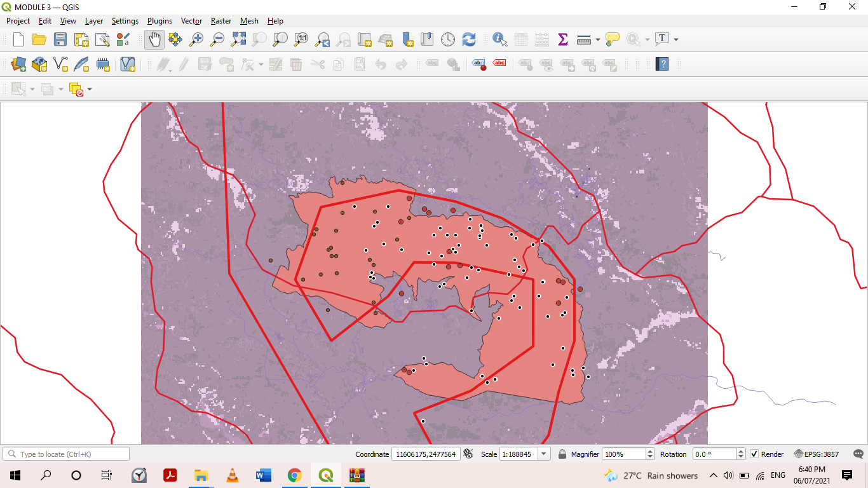The image size is (868, 488).
Task: Open the Measure tool dropdown arrow
Action: (x=598, y=39)
